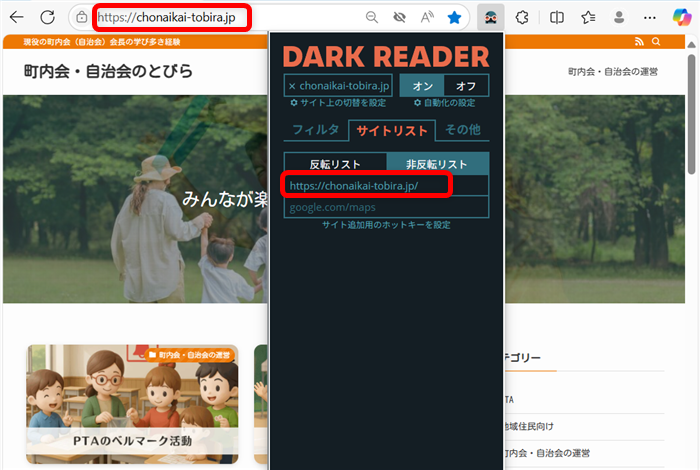Click the Dark Reader extension icon

pos(490,17)
